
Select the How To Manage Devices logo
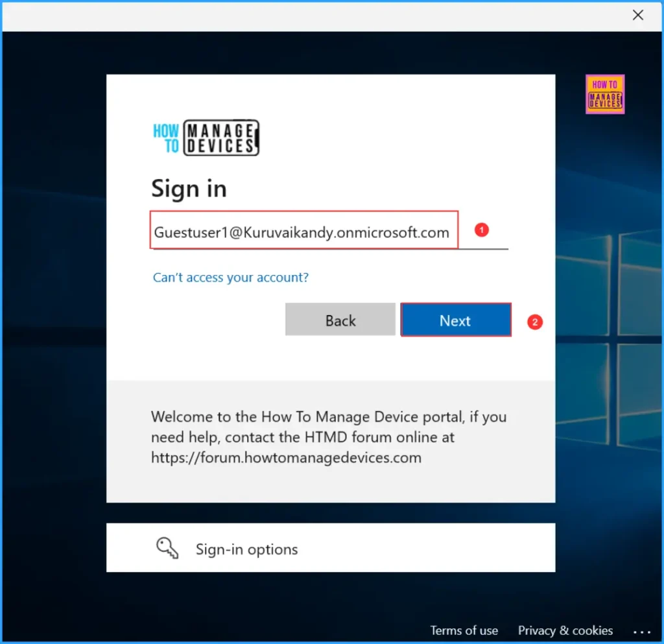click(x=205, y=137)
